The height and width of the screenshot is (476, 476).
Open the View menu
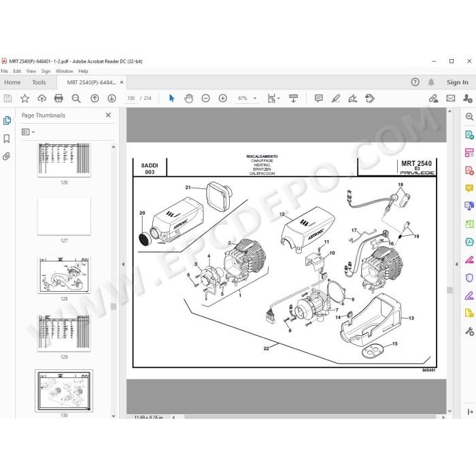pos(31,71)
